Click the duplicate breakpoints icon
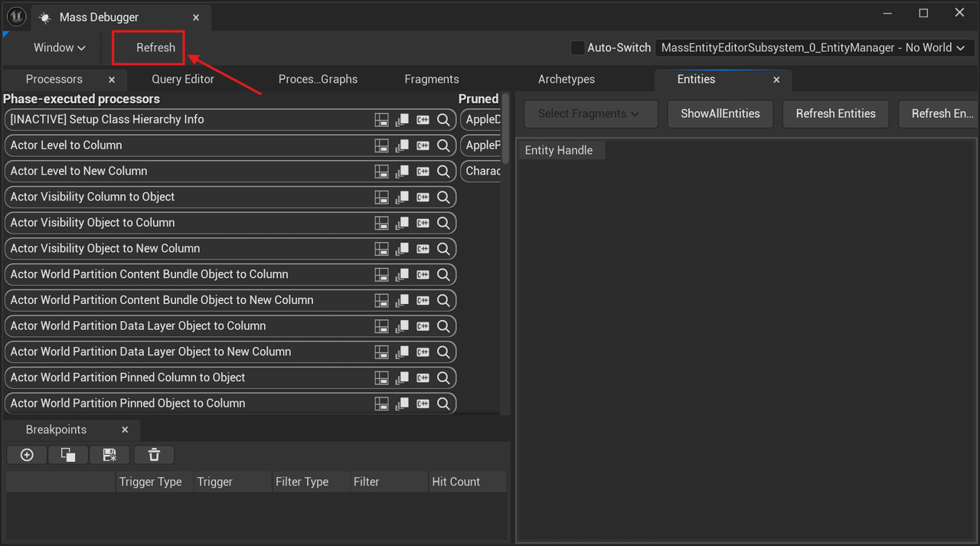 point(68,455)
